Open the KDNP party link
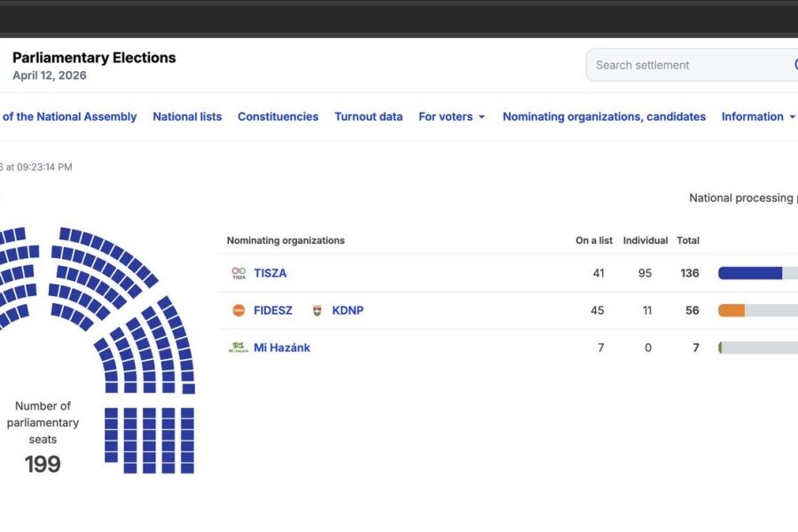The image size is (798, 532). (x=348, y=310)
